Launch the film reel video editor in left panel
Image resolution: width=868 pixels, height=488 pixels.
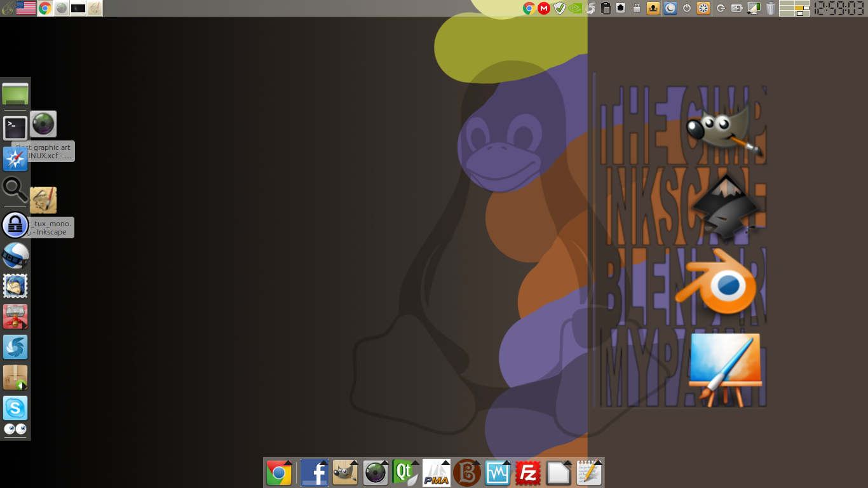click(x=15, y=255)
